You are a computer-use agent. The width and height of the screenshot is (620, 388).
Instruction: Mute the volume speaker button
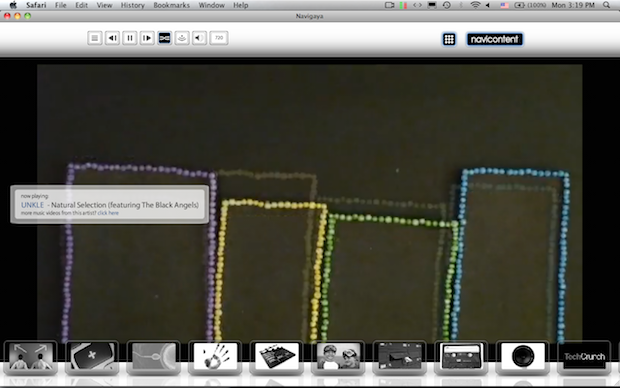(x=199, y=38)
